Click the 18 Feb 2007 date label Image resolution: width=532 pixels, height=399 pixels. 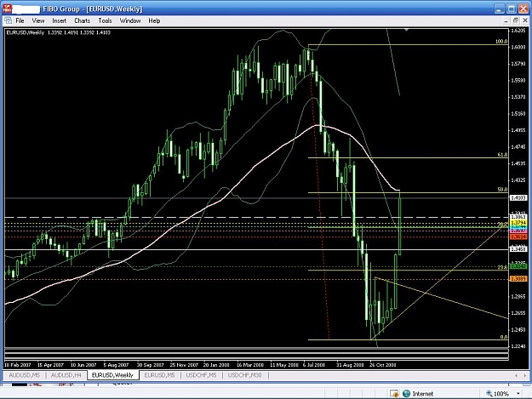point(17,365)
